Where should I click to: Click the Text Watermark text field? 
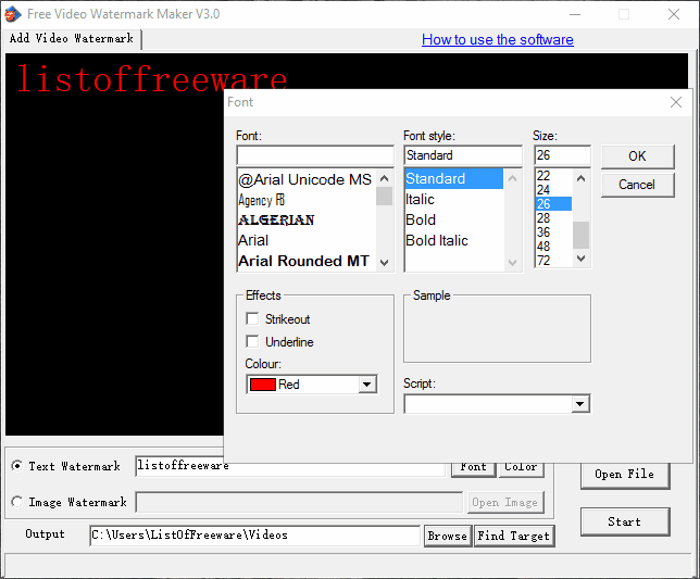(291, 466)
